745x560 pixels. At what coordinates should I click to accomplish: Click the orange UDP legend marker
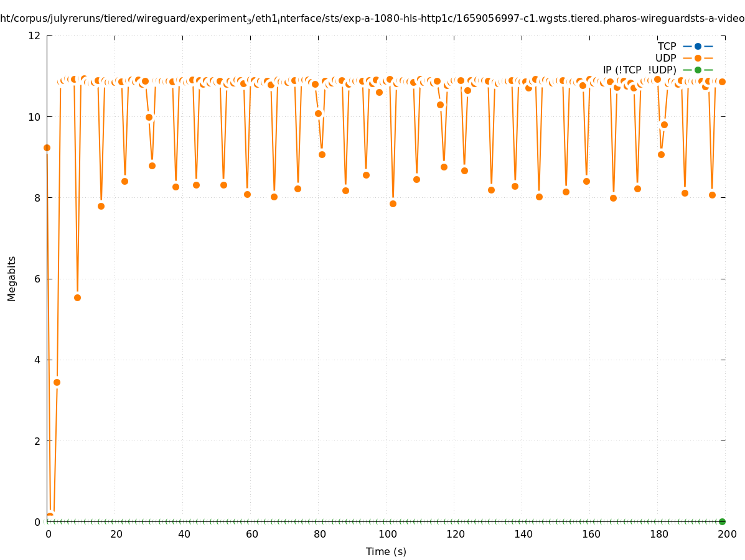click(698, 58)
